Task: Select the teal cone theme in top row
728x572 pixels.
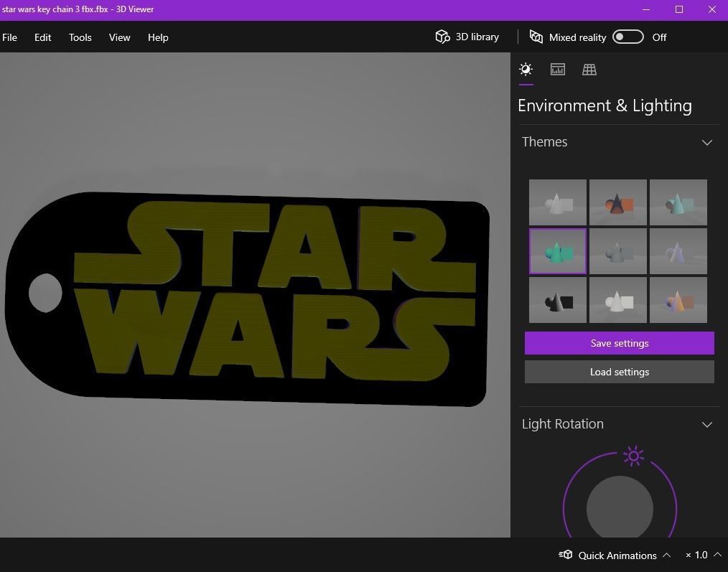Action: tap(678, 202)
